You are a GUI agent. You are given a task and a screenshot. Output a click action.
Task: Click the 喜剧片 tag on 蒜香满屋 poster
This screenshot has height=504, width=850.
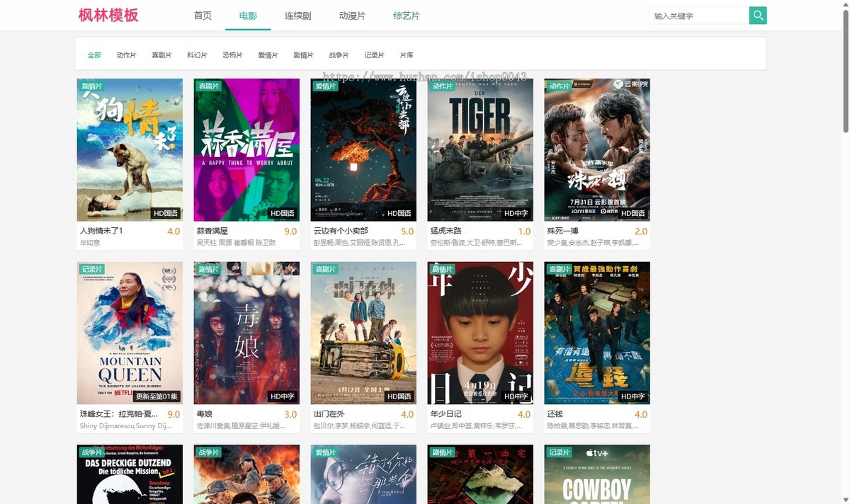(208, 86)
